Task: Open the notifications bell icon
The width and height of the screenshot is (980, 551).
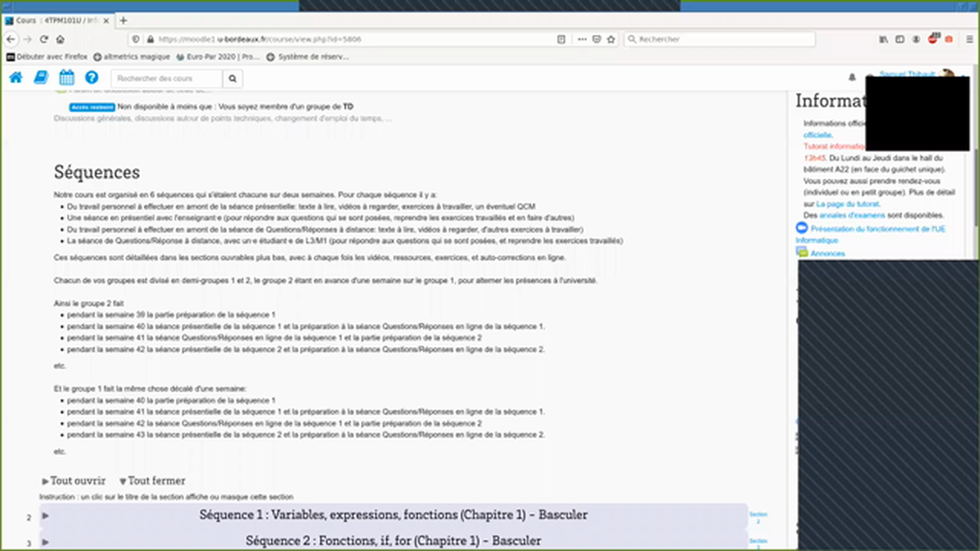Action: coord(852,77)
